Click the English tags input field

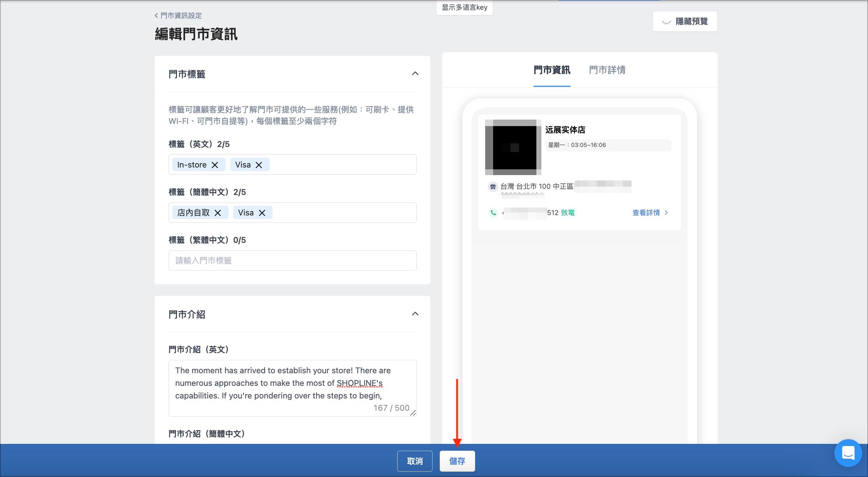(293, 165)
